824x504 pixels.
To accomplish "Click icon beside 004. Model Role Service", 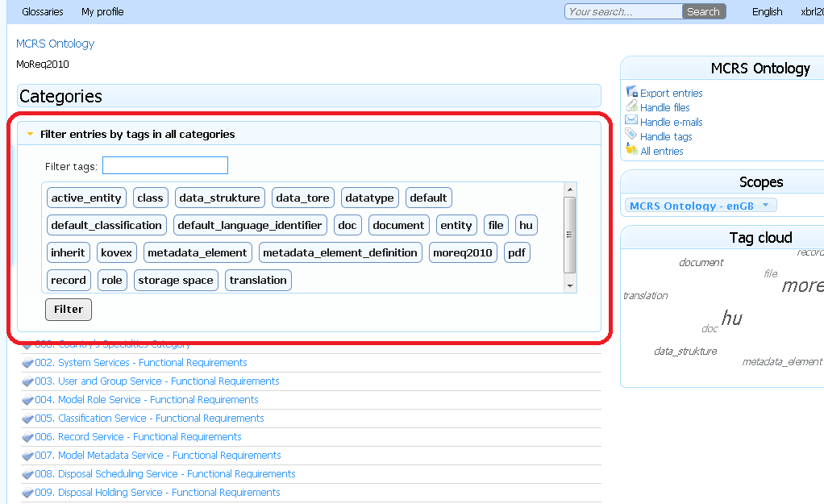I will click(28, 400).
